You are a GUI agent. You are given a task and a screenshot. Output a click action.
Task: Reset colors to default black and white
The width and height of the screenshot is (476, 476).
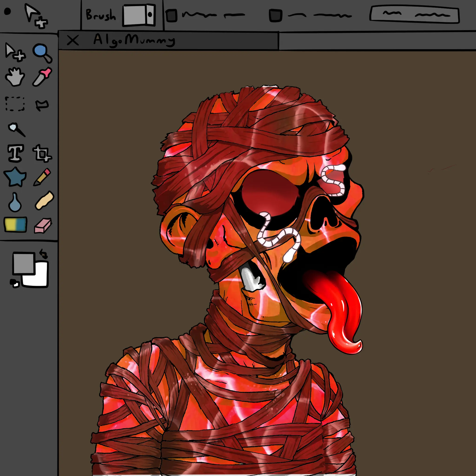[x=14, y=283]
